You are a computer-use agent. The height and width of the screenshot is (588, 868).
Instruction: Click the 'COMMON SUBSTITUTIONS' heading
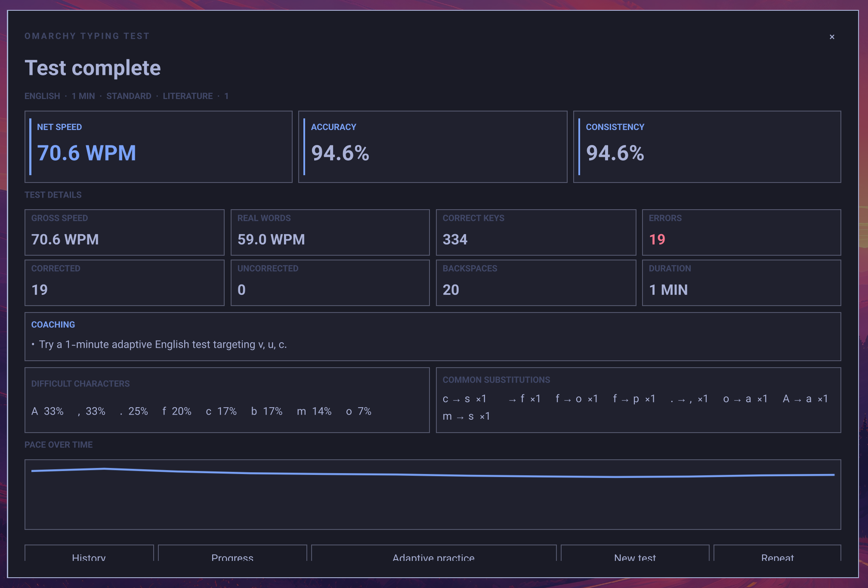coord(496,380)
